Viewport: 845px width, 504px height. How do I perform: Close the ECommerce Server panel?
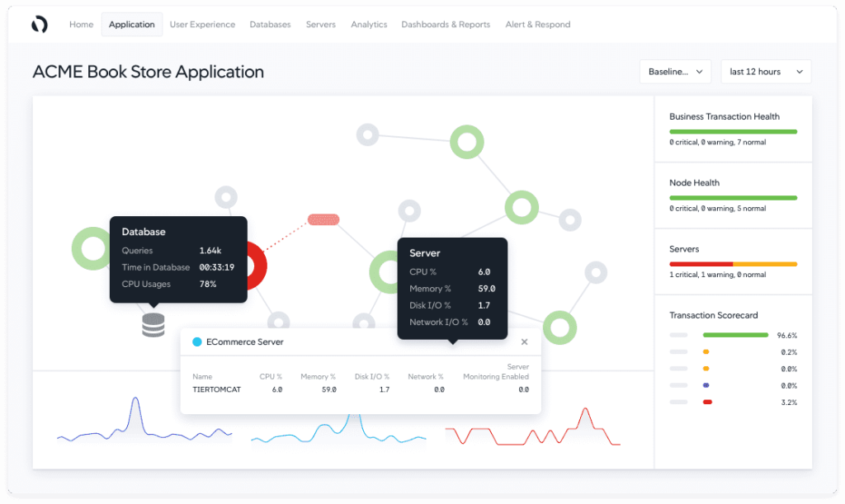tap(524, 342)
